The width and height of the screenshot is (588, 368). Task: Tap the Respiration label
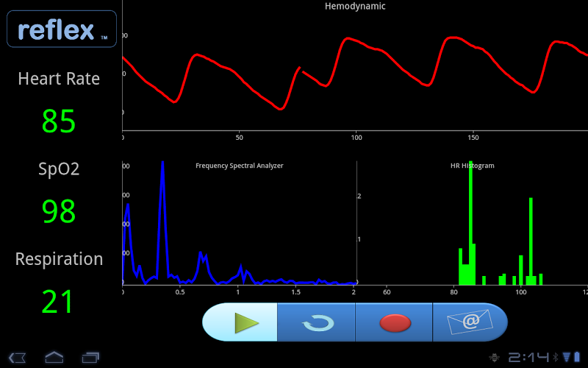pyautogui.click(x=59, y=259)
